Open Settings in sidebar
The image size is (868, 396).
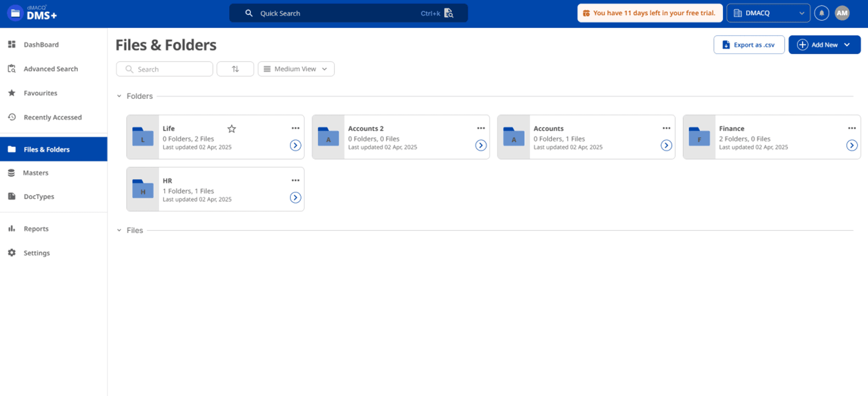click(x=54, y=253)
